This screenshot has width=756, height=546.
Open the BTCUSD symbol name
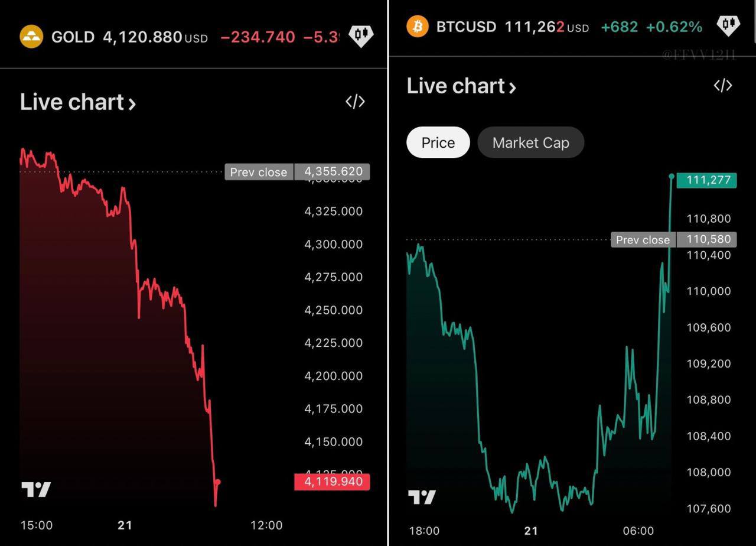pos(466,27)
